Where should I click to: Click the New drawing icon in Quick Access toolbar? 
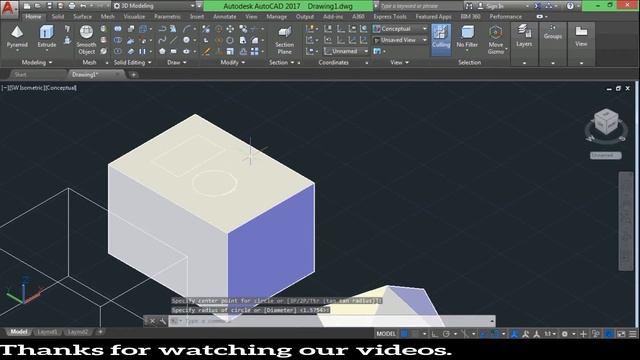click(x=27, y=6)
